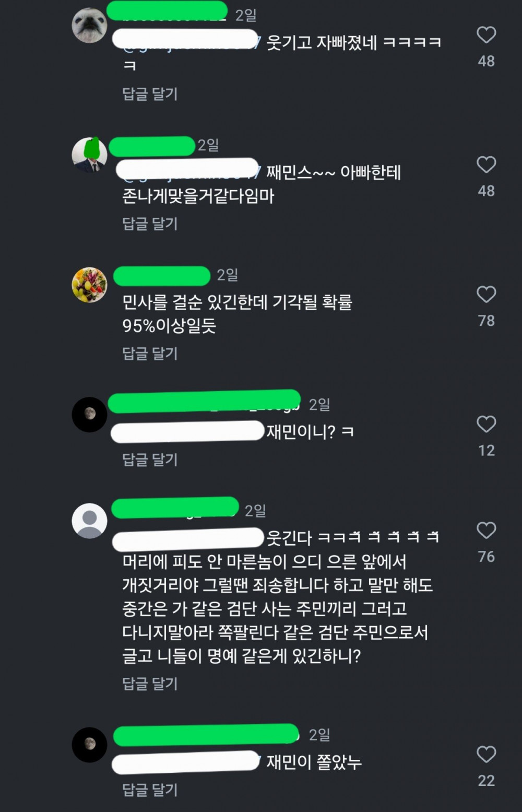This screenshot has width=522, height=812.
Task: Open mentioned user before '재민이니?'
Action: [188, 432]
